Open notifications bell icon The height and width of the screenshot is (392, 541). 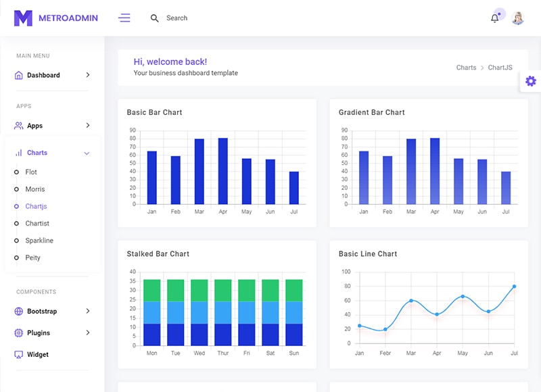click(494, 18)
